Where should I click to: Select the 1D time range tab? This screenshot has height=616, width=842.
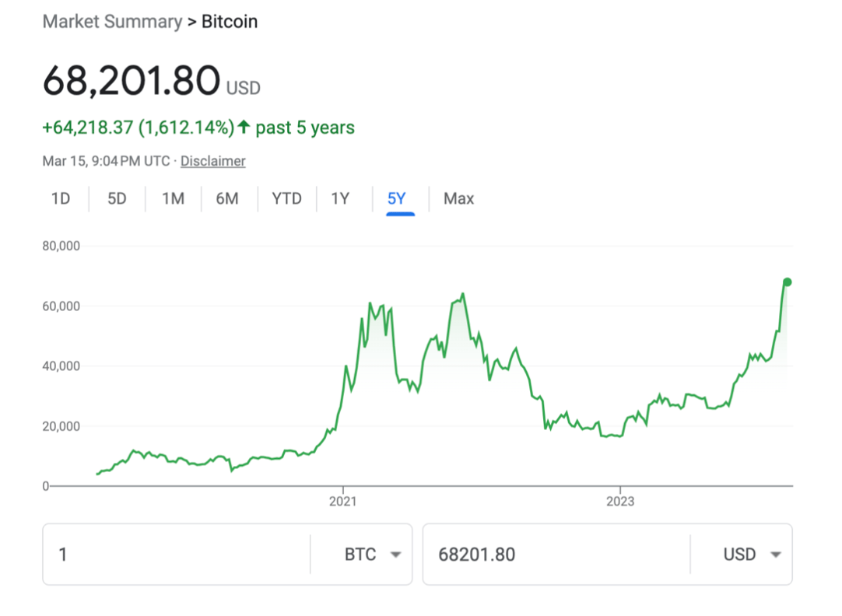(61, 199)
